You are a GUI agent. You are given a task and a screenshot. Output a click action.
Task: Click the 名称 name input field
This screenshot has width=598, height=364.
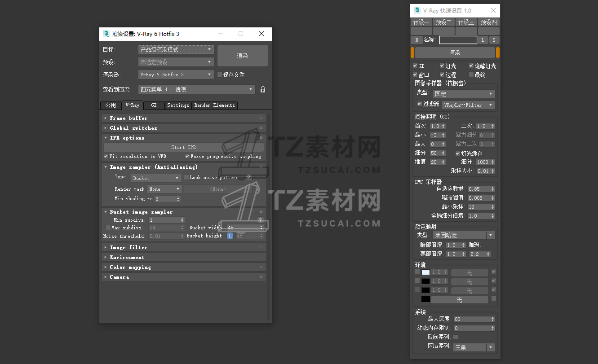(458, 40)
